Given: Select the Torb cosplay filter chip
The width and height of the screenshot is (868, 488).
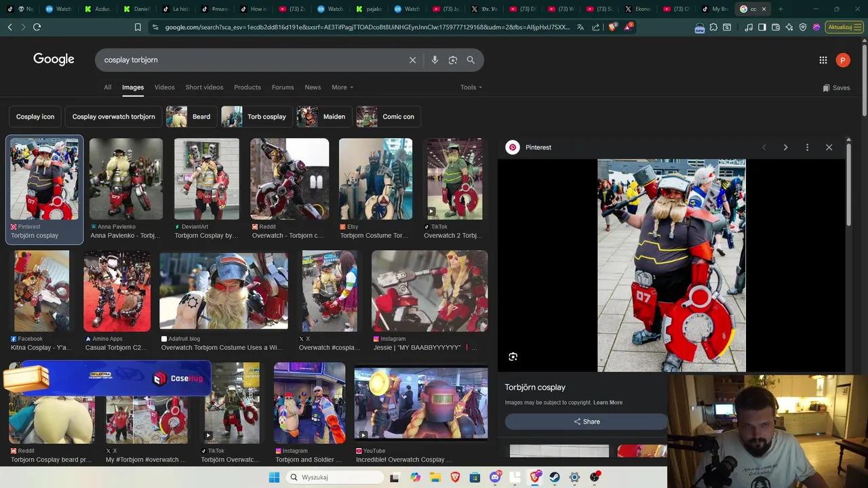Looking at the screenshot, I should coord(257,117).
